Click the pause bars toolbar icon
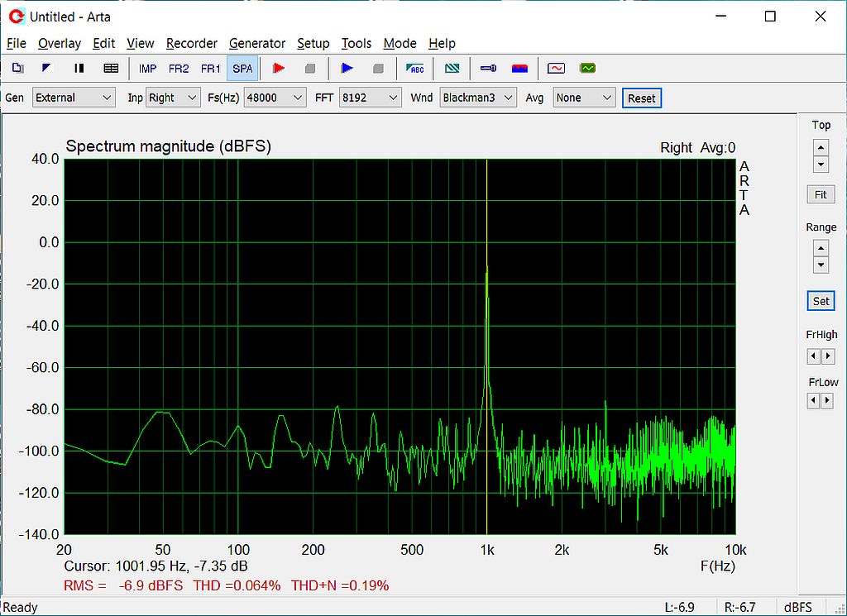The width and height of the screenshot is (847, 616). click(79, 68)
